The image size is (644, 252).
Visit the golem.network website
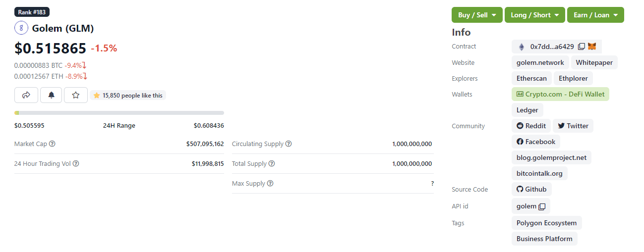coord(540,62)
